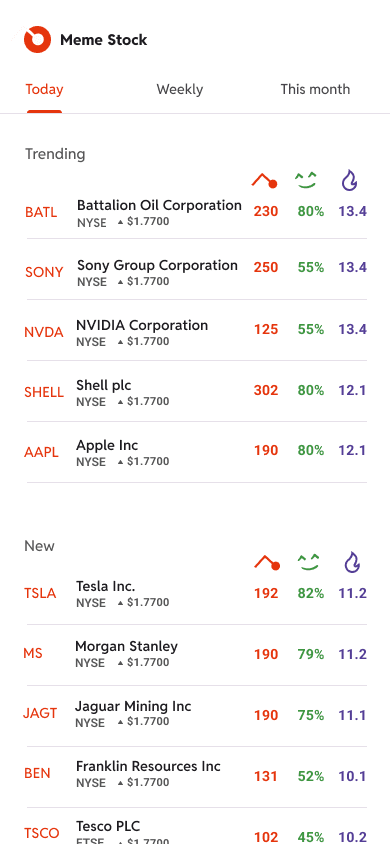
Task: Click the Meme Stock logo icon
Action: (37, 40)
